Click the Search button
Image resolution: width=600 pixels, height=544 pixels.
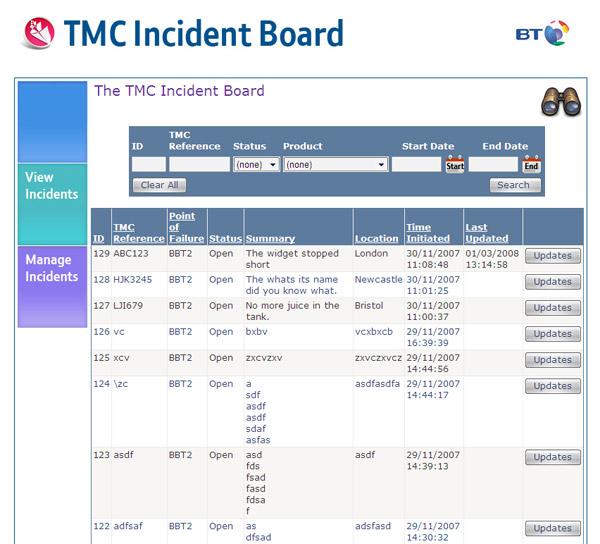[515, 185]
